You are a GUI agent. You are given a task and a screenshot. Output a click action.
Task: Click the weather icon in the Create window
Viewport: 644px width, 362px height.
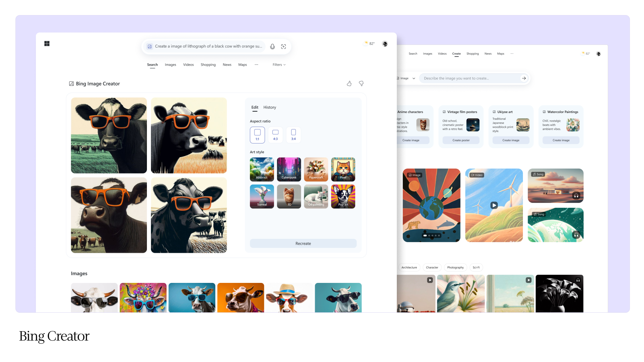pyautogui.click(x=583, y=53)
